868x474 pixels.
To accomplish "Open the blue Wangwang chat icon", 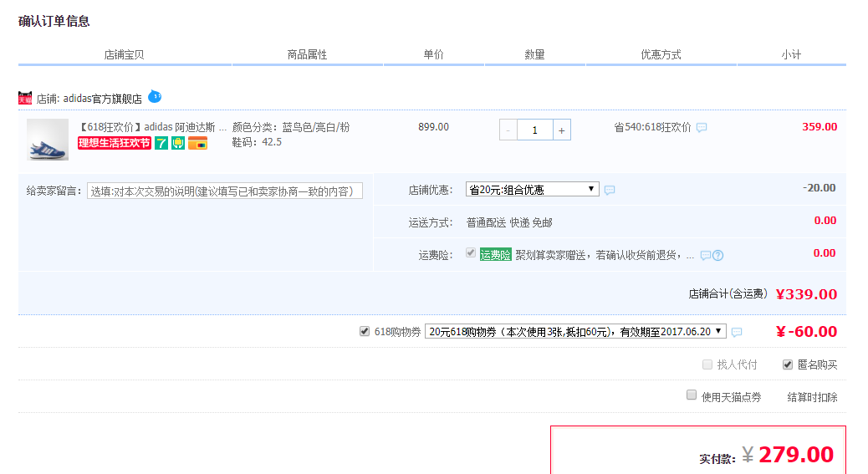I will click(x=155, y=97).
